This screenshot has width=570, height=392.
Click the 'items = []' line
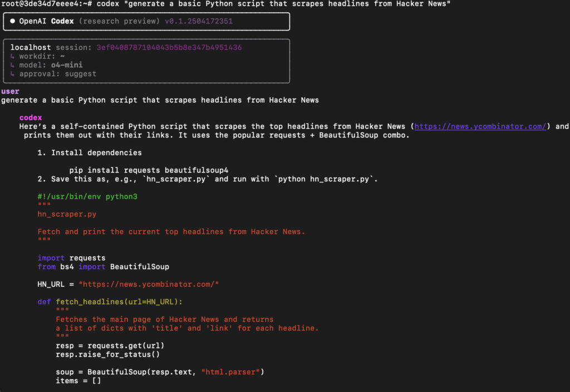[x=78, y=381]
